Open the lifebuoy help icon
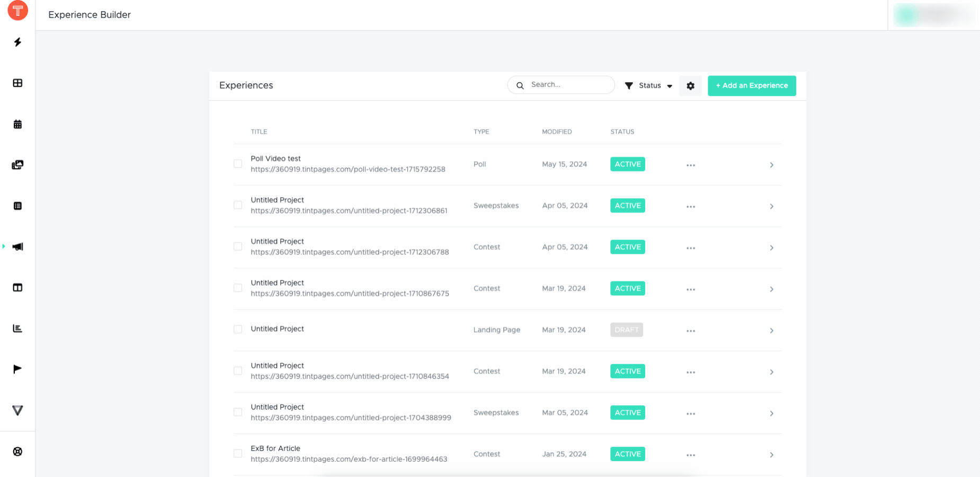980x477 pixels. [x=17, y=452]
